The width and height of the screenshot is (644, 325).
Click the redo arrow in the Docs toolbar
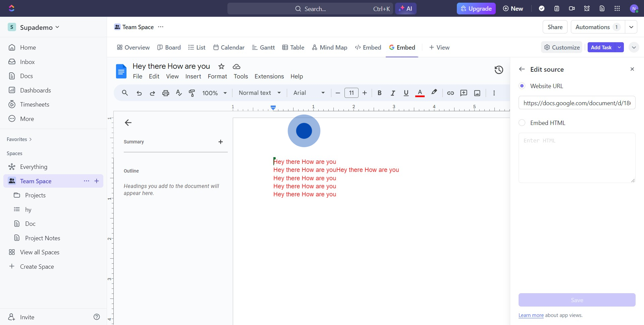tap(152, 93)
